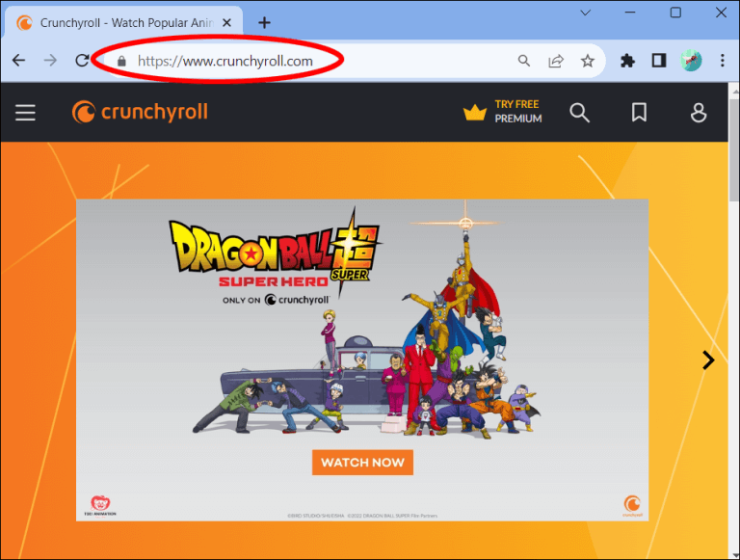The image size is (740, 560).
Task: Click the address bar URL text
Action: pyautogui.click(x=225, y=61)
